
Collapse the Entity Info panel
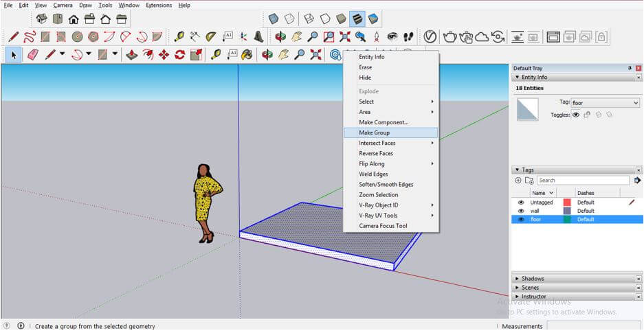[517, 78]
